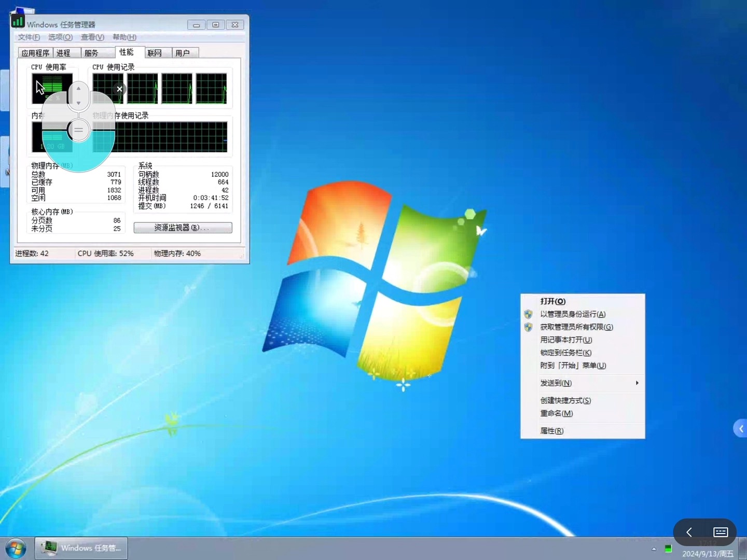Click the 提交 value 1246 / 6141
The height and width of the screenshot is (560, 747).
(x=209, y=206)
